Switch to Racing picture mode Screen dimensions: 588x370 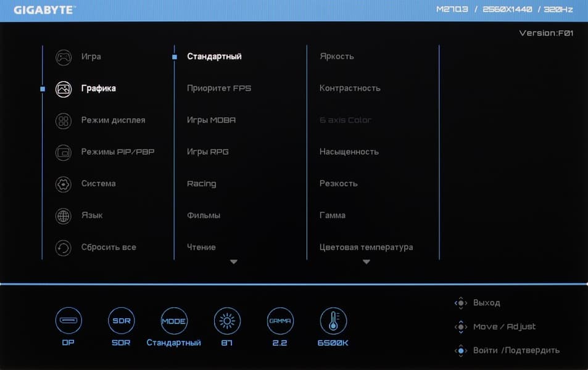(201, 184)
